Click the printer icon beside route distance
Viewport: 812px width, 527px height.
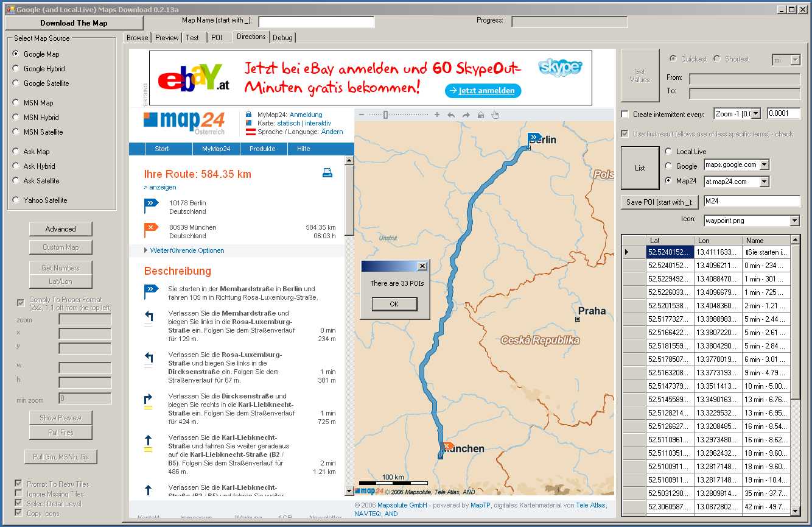pos(327,173)
